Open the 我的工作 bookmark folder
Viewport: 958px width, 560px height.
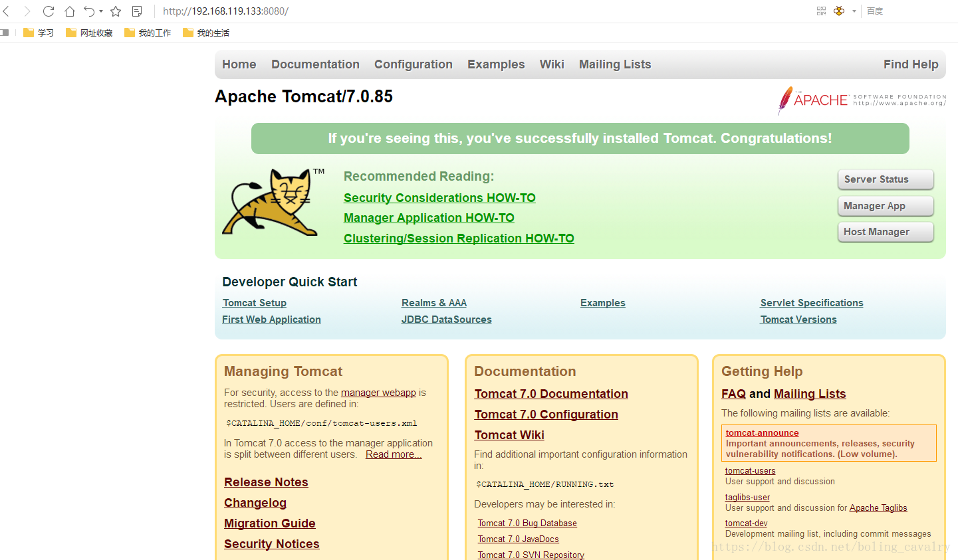pyautogui.click(x=148, y=33)
